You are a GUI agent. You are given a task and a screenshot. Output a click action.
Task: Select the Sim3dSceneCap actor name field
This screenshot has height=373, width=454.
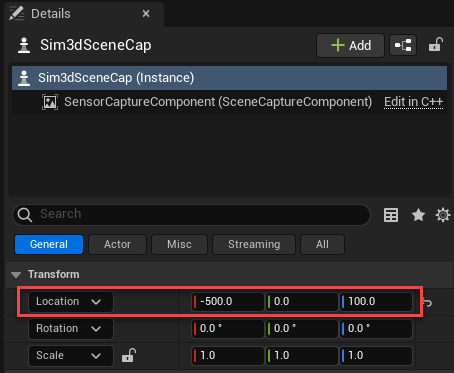pyautogui.click(x=96, y=45)
